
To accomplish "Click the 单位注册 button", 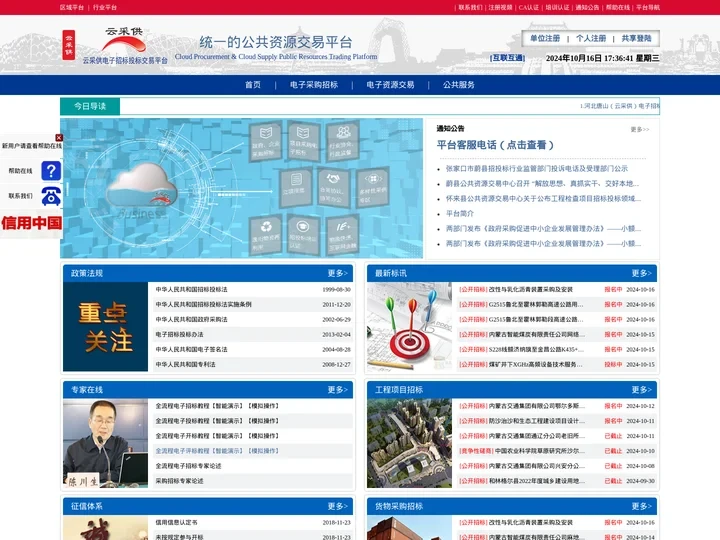I will tap(545, 39).
